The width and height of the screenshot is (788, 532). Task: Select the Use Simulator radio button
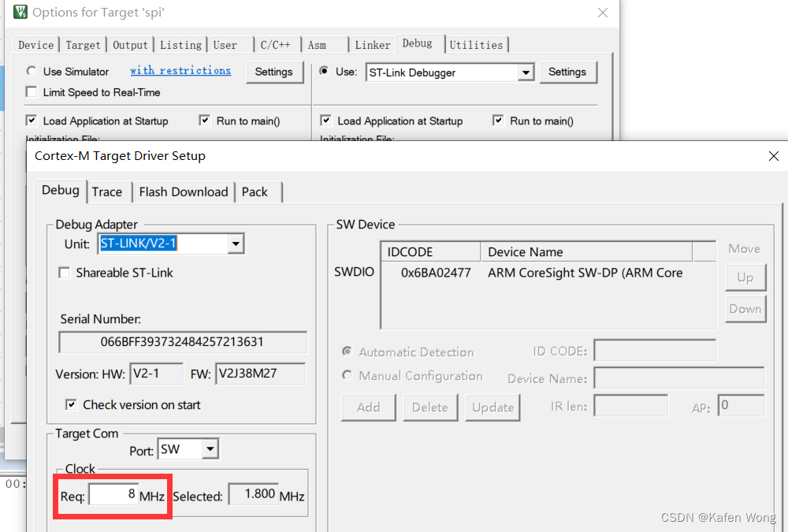click(x=32, y=71)
